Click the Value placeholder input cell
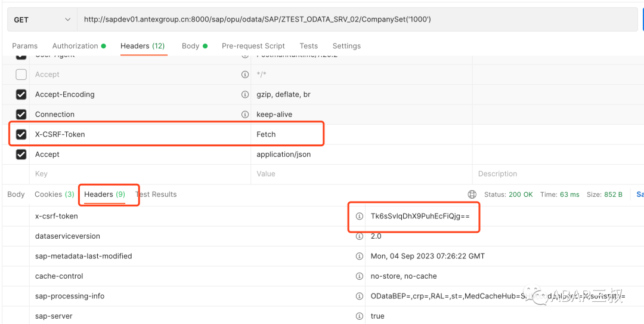This screenshot has width=644, height=324. coord(361,174)
